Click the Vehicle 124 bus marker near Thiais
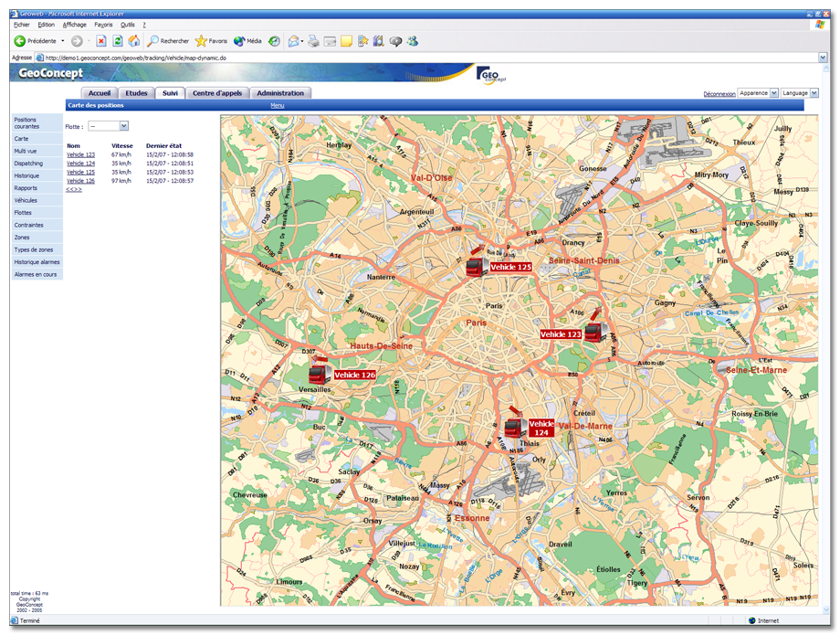Viewport: 840px width, 635px height. point(514,427)
